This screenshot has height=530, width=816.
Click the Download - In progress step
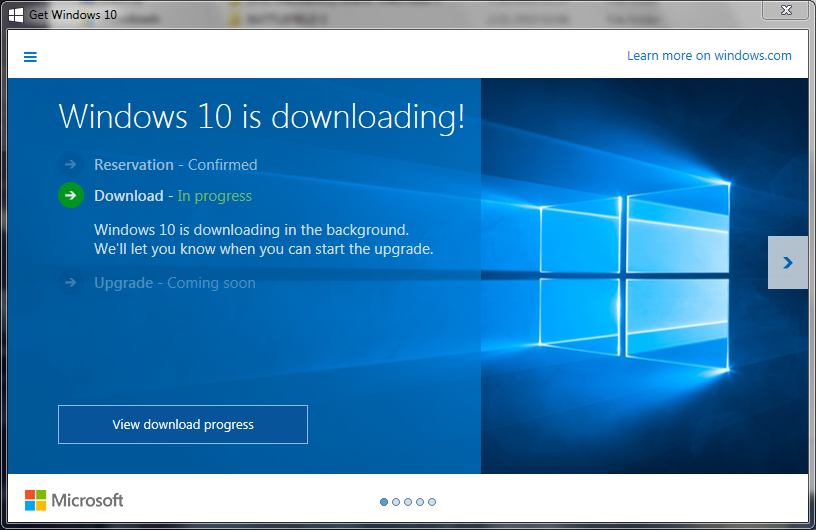tap(173, 196)
